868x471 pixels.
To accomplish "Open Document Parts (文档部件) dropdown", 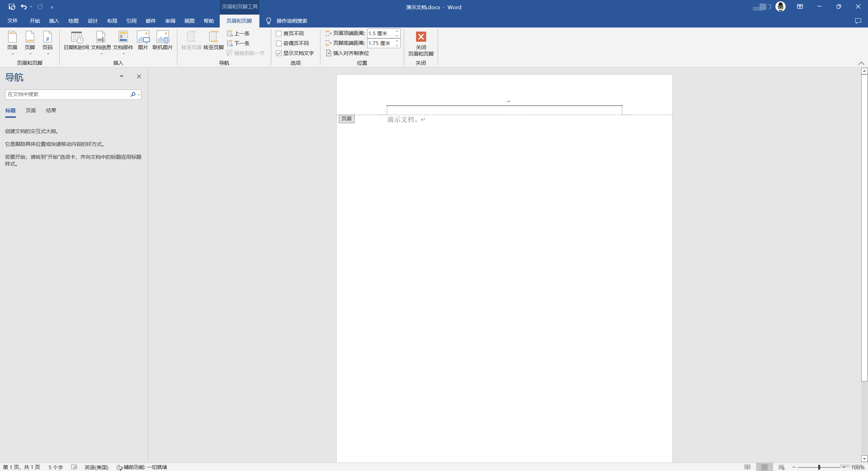I will pyautogui.click(x=123, y=42).
